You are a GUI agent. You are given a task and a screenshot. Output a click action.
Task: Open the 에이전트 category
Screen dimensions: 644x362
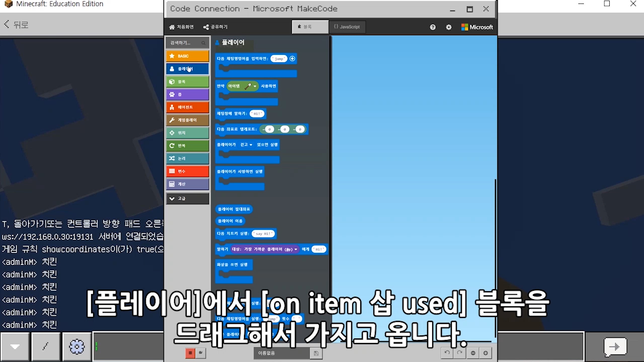[x=187, y=107]
